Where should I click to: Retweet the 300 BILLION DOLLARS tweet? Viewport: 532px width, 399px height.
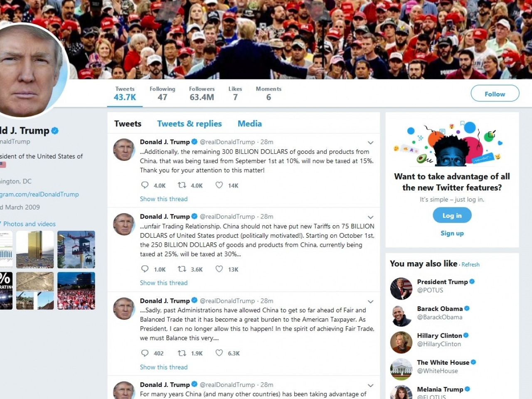pos(182,185)
